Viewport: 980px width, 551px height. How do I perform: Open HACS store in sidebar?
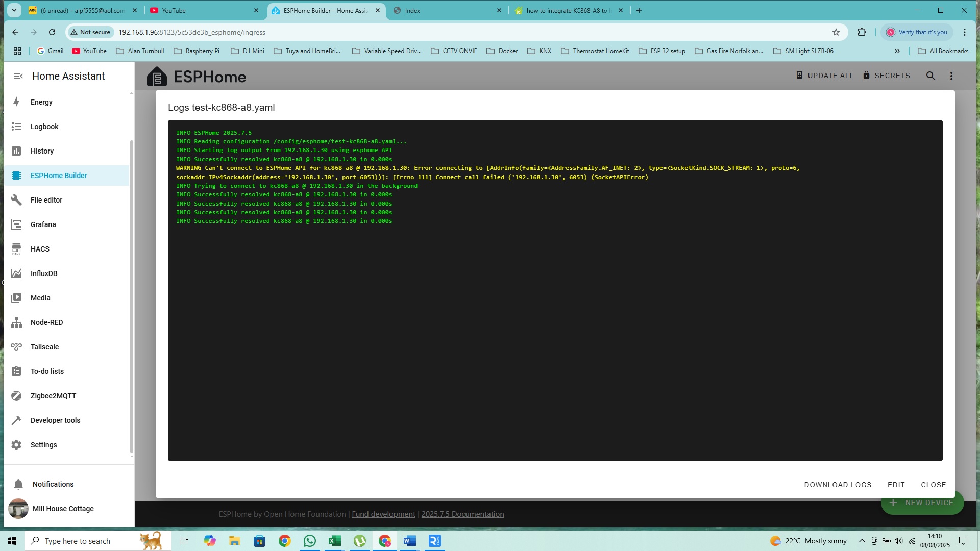(x=40, y=249)
